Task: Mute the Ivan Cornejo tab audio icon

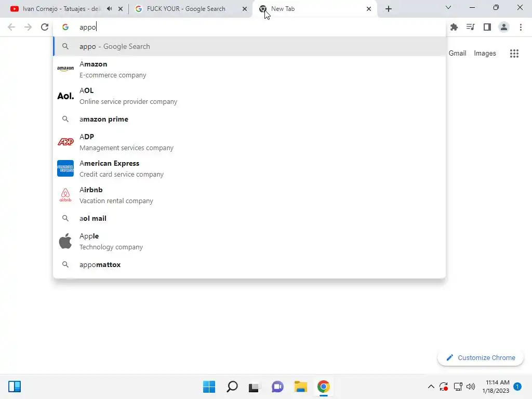Action: [109, 9]
